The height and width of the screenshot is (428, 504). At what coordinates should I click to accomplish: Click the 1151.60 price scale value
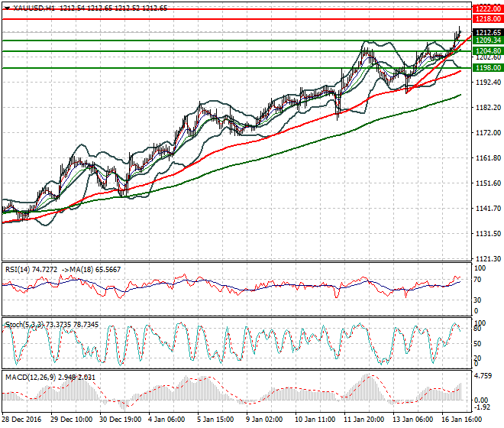[488, 183]
